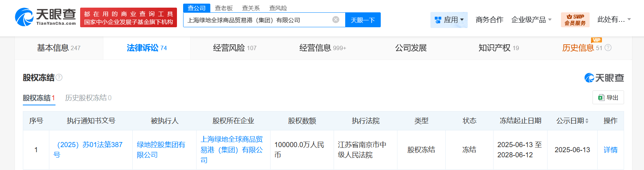Clear the search box with the X icon
This screenshot has width=644, height=170.
[x=336, y=20]
